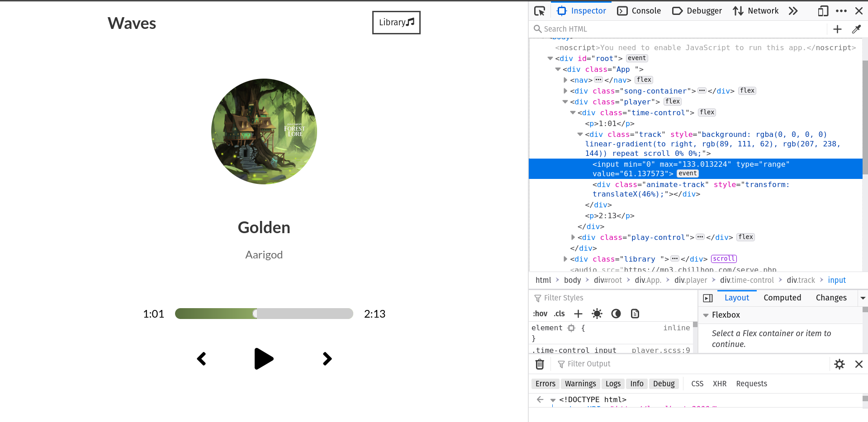This screenshot has height=422, width=868.
Task: Add a new CSS rule
Action: pyautogui.click(x=578, y=314)
